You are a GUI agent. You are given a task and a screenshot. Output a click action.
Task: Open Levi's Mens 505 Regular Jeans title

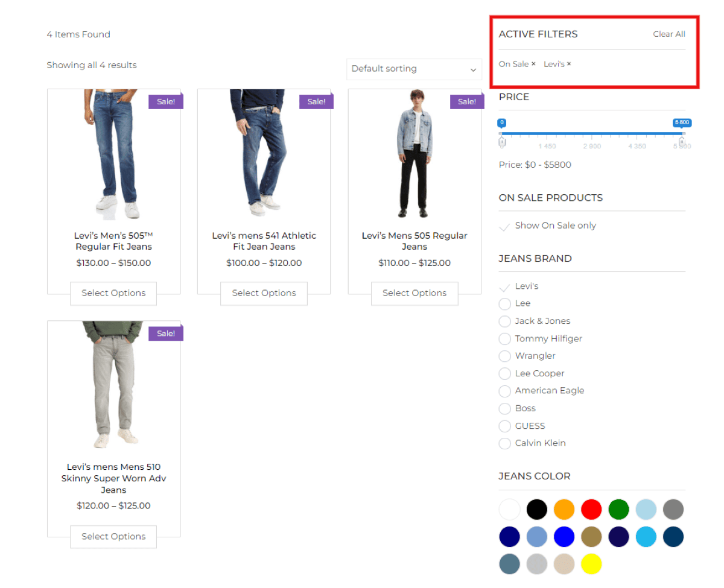point(414,241)
